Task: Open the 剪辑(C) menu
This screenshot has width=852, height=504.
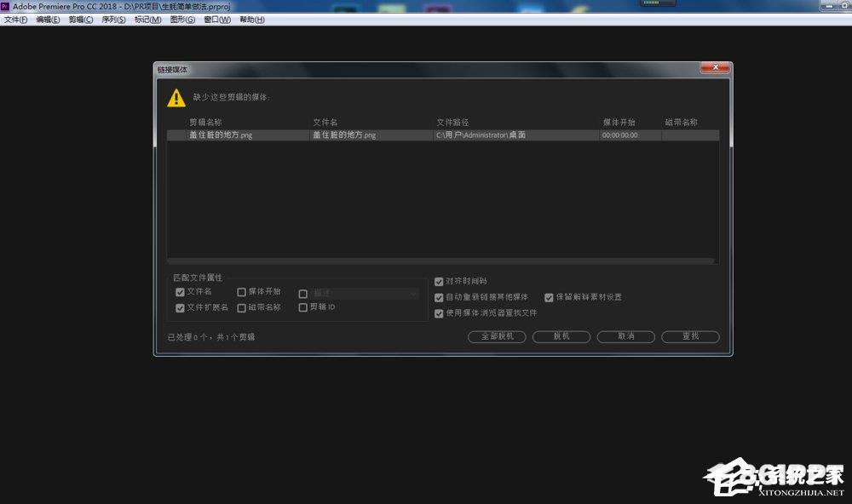Action: 80,20
